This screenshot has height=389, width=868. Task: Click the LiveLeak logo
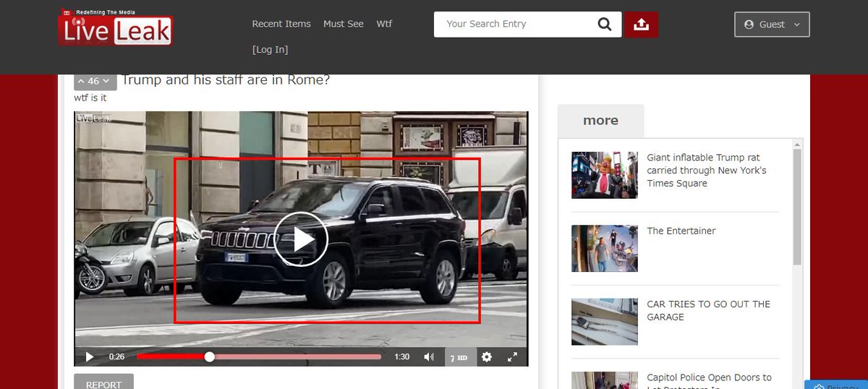116,27
